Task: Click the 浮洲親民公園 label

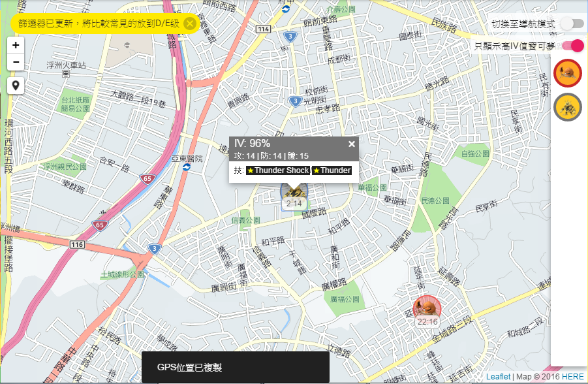Action: 65,167
